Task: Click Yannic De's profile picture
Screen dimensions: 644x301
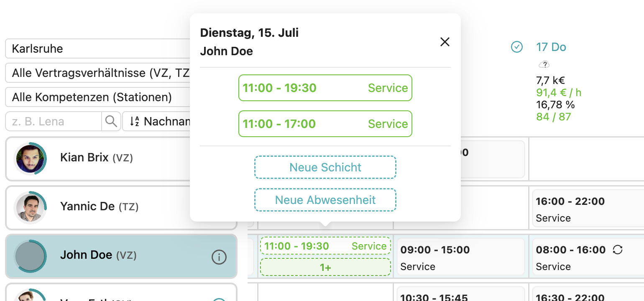Action: click(x=30, y=207)
